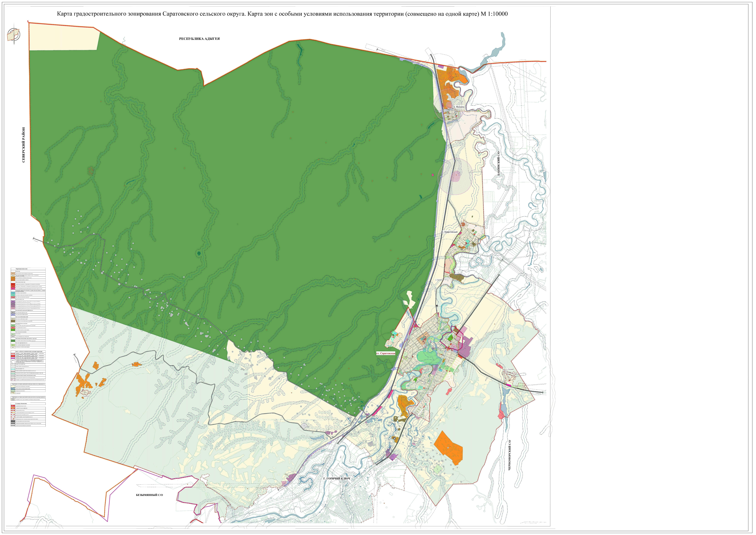Screen dimensions: 756x535
Task: Click legend heading 'Условные обозначения'
Action: click(x=21, y=404)
